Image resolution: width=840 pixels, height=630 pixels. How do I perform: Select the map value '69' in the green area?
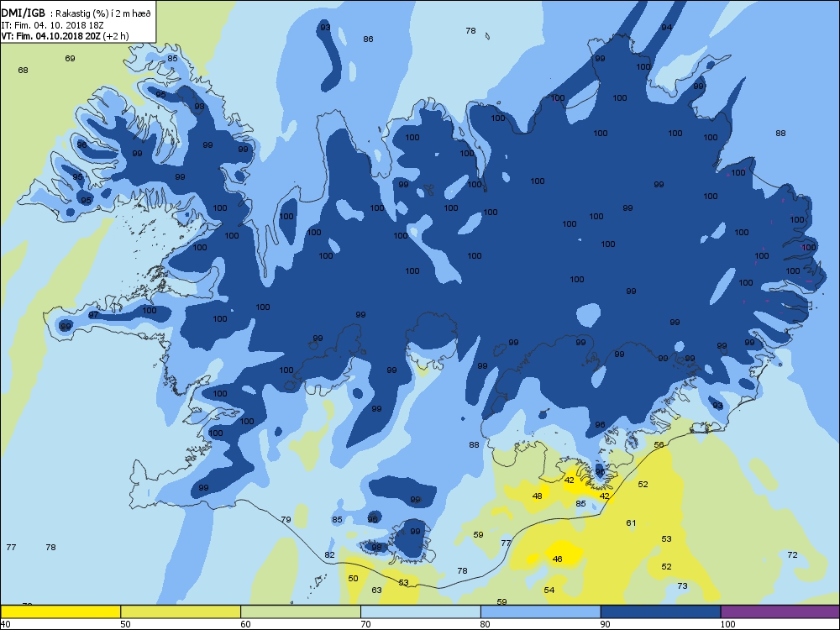coord(71,59)
